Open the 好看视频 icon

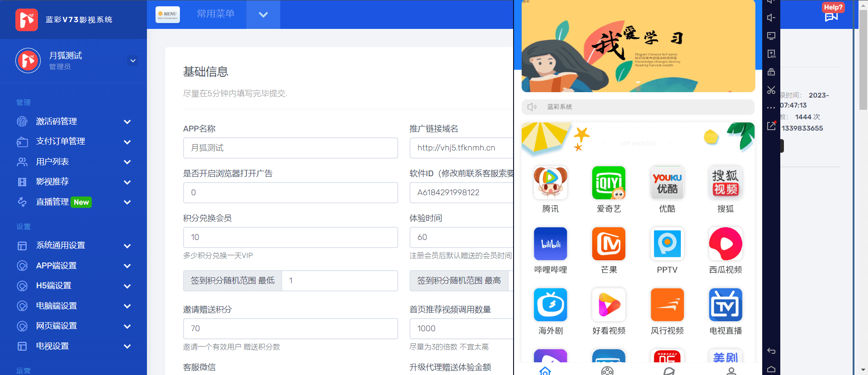609,305
